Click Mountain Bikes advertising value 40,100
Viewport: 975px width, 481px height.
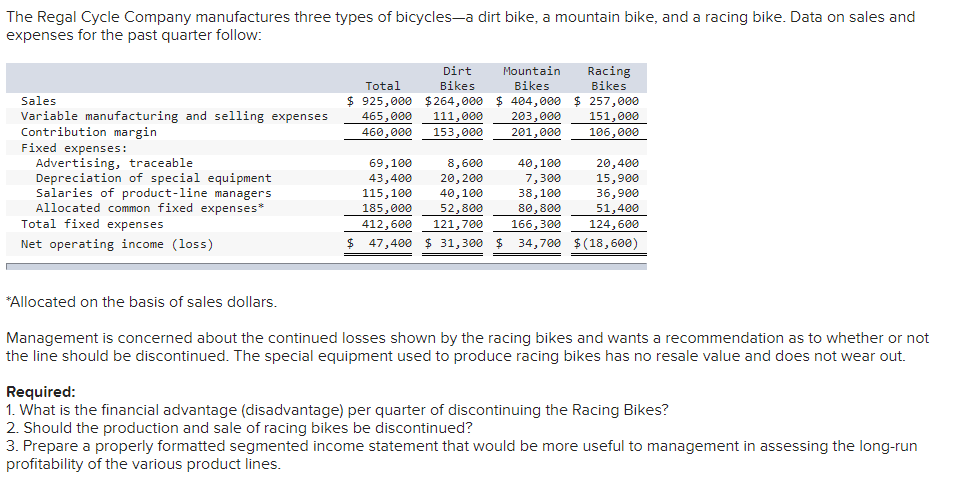pyautogui.click(x=540, y=163)
